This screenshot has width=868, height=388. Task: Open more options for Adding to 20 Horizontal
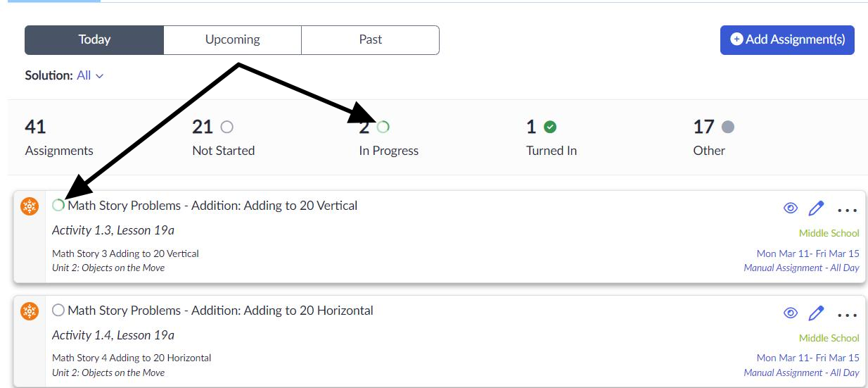[848, 314]
